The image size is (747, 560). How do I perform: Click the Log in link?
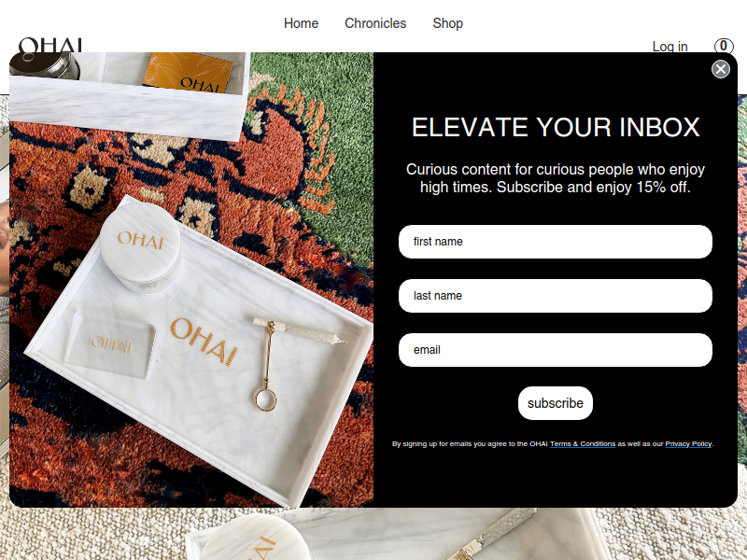669,46
